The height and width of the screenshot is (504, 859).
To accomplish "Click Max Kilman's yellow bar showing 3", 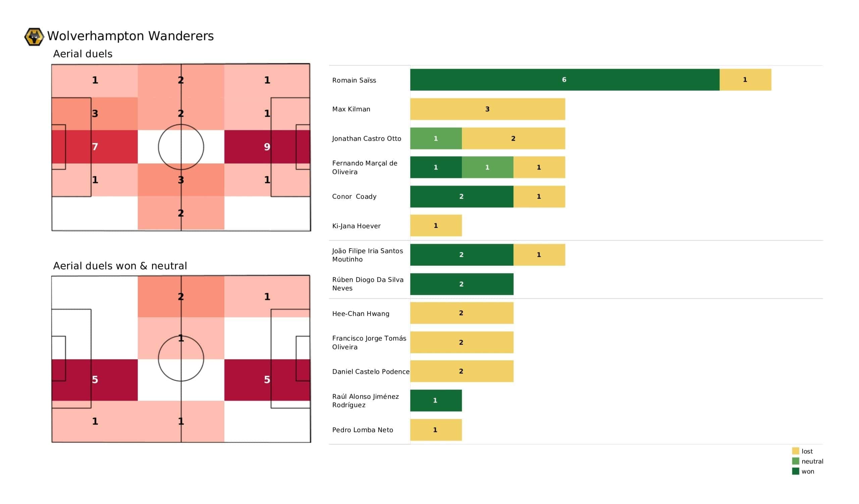I will (x=488, y=109).
